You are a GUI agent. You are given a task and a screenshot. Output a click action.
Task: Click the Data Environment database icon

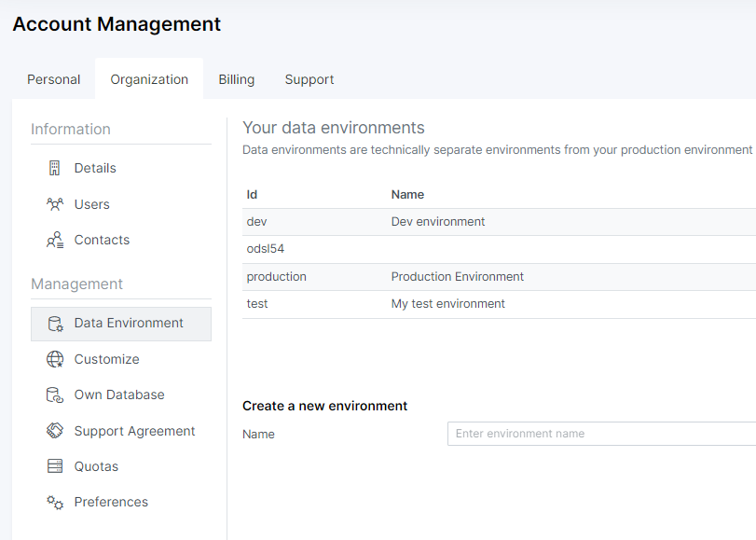point(55,324)
